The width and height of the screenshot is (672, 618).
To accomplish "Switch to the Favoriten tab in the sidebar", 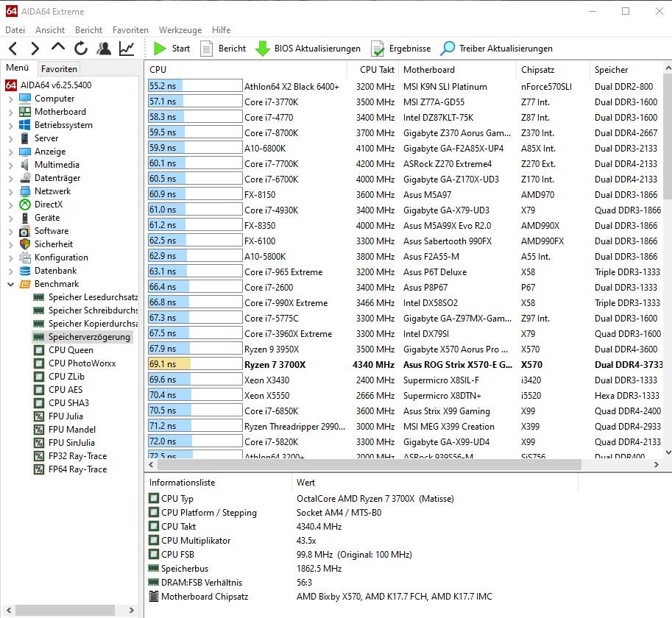I will (59, 68).
